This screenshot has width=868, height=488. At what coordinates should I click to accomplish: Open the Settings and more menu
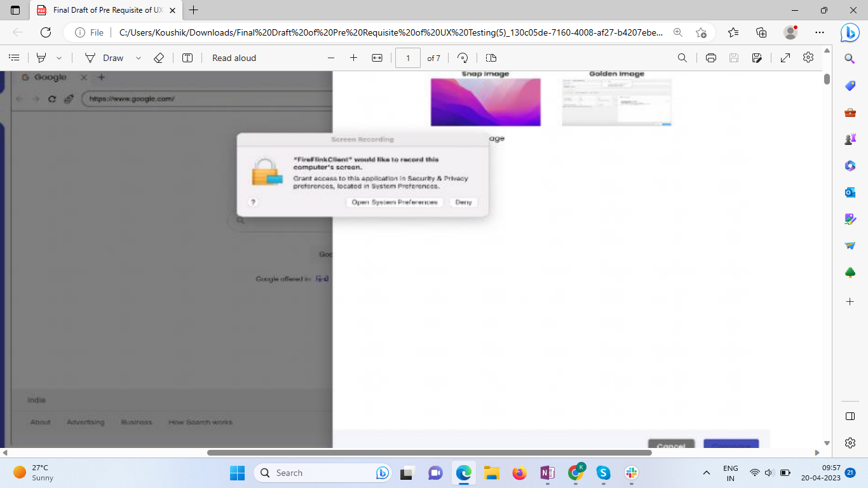819,32
